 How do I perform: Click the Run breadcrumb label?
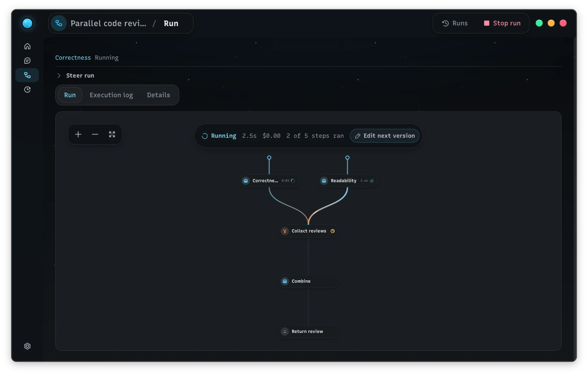171,23
